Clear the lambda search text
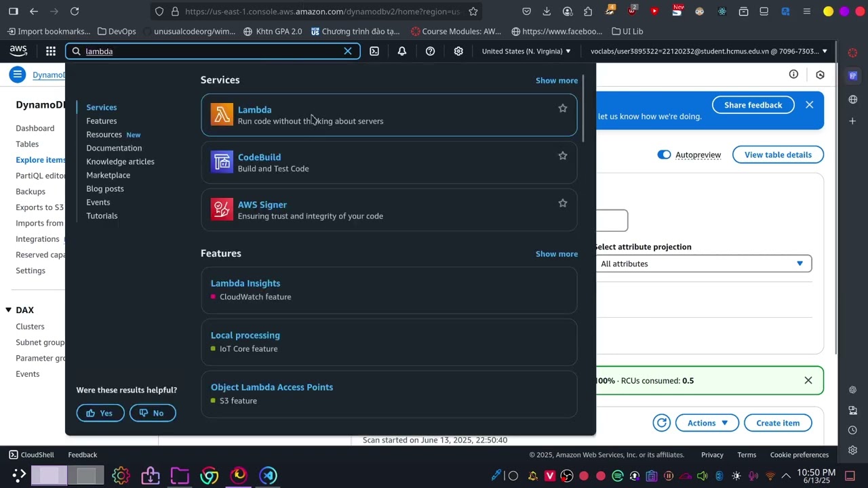This screenshot has height=488, width=868. [x=348, y=51]
